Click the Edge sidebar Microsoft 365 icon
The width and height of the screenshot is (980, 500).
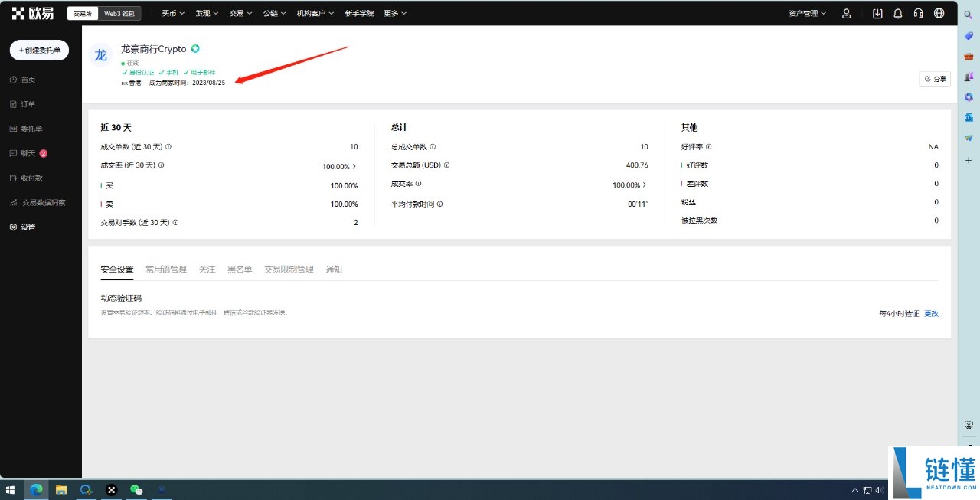[x=969, y=97]
